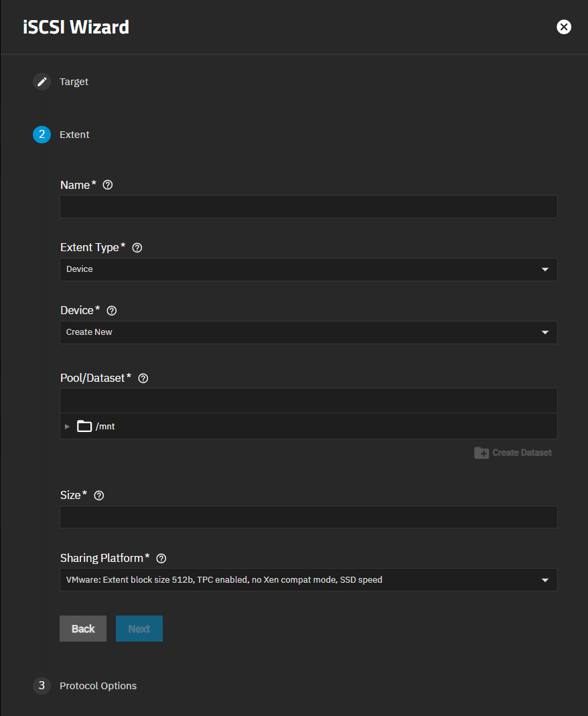
Task: Jump to the Protocol Options step
Action: click(98, 685)
